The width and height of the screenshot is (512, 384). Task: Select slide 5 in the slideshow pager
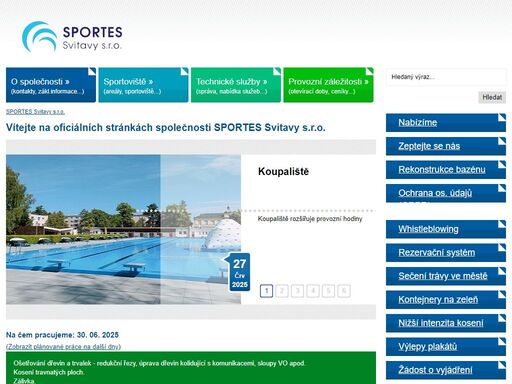pos(328,291)
